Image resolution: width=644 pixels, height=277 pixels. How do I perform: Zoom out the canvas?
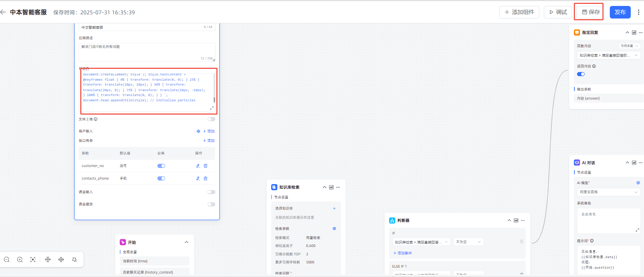7,260
